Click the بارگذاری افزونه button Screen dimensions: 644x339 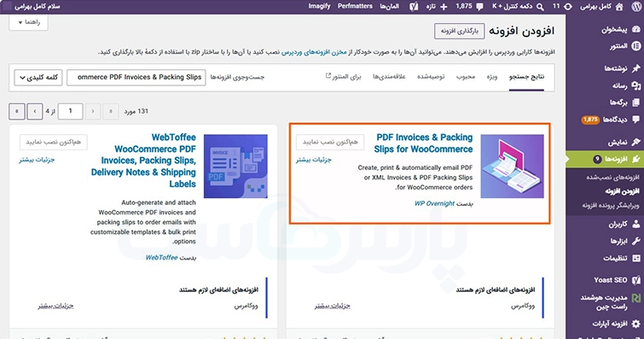pyautogui.click(x=460, y=32)
